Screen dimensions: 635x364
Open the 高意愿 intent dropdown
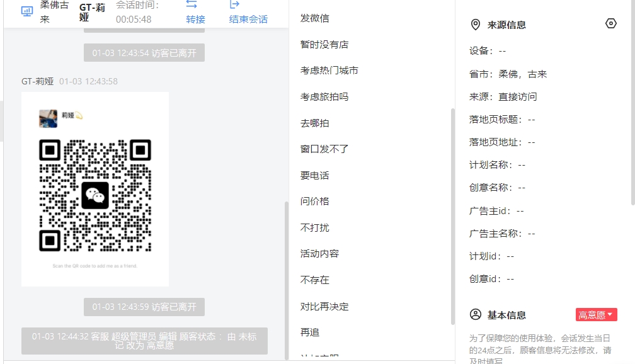(x=596, y=315)
